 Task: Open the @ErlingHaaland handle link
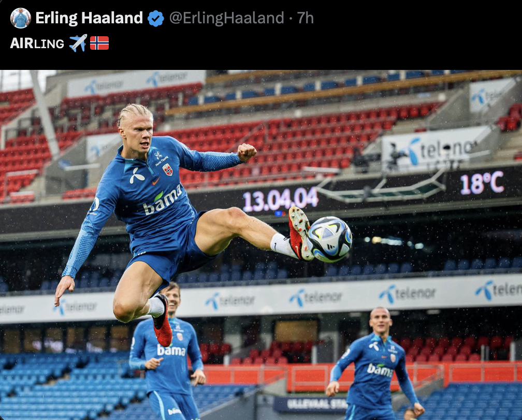click(227, 18)
